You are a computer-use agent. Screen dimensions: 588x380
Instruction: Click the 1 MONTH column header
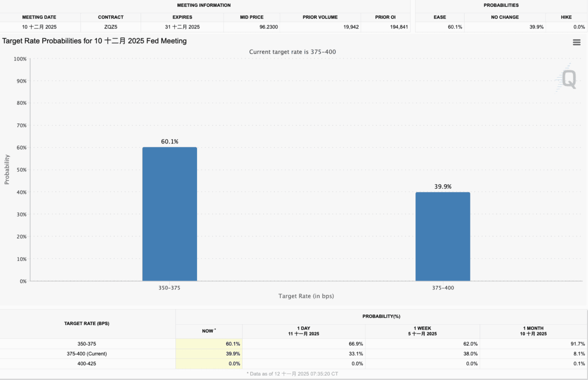click(533, 331)
